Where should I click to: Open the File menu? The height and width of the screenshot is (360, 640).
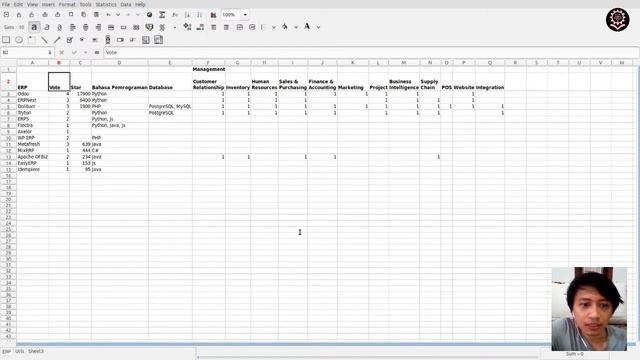[x=6, y=4]
